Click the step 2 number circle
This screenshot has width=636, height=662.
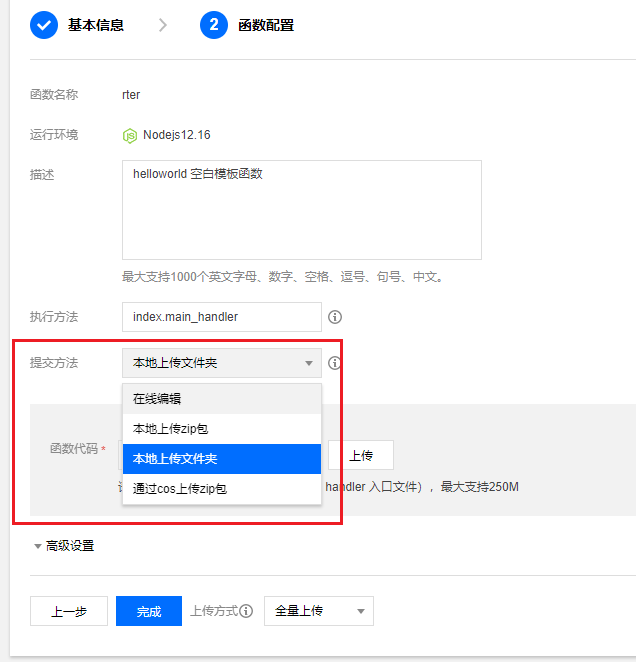[x=214, y=25]
